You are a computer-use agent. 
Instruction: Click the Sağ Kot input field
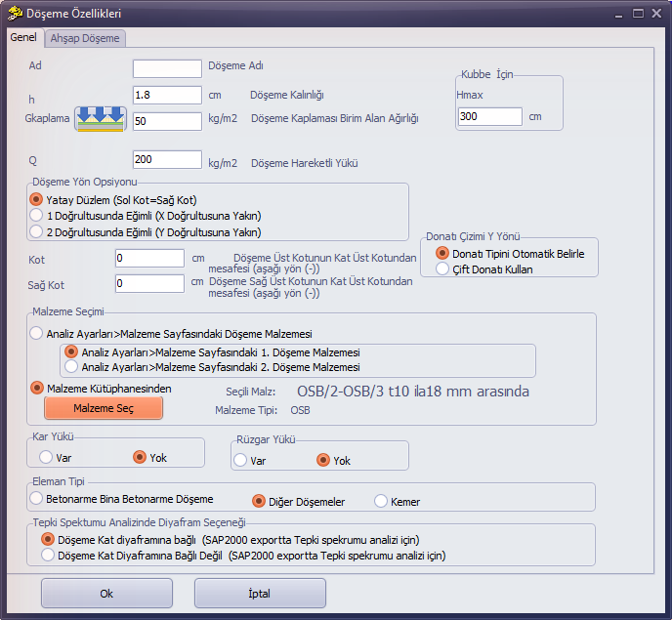click(x=149, y=283)
